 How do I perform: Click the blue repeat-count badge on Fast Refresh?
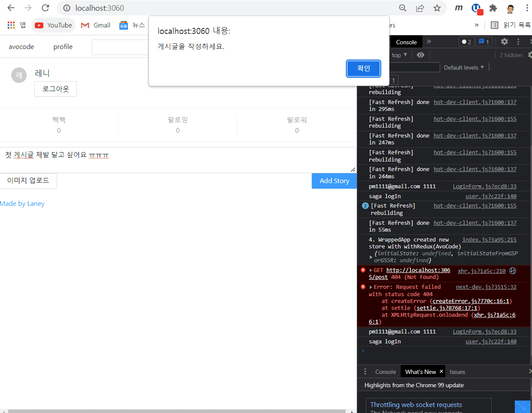coord(365,206)
